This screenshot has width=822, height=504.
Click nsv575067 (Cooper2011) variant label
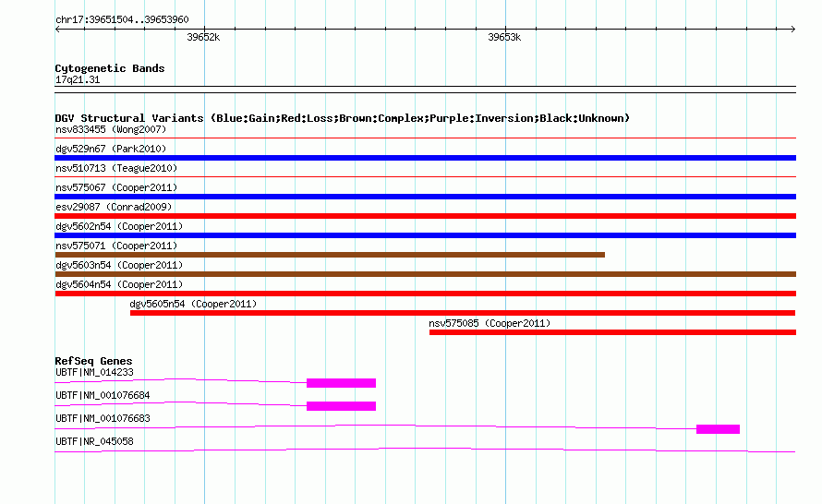tap(116, 187)
